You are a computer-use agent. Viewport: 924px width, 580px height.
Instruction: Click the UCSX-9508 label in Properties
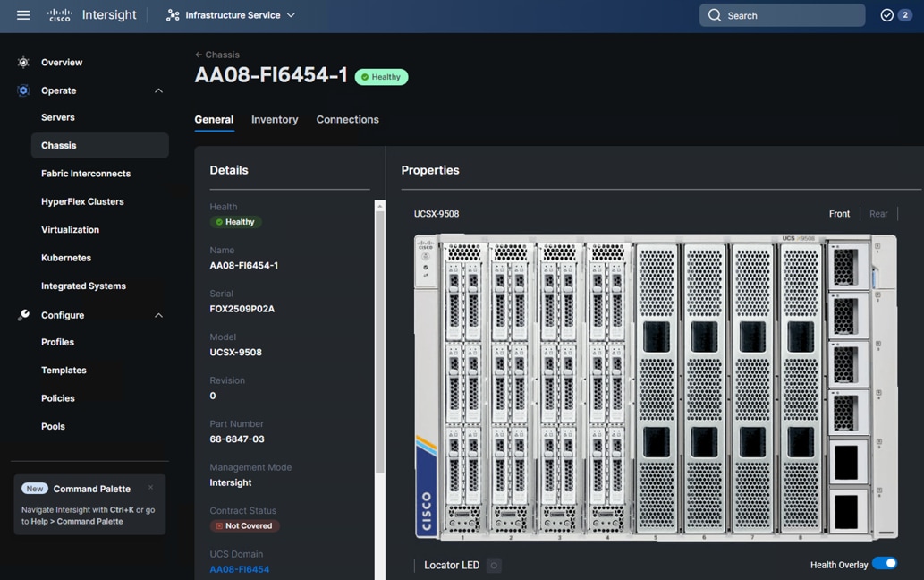[437, 214]
